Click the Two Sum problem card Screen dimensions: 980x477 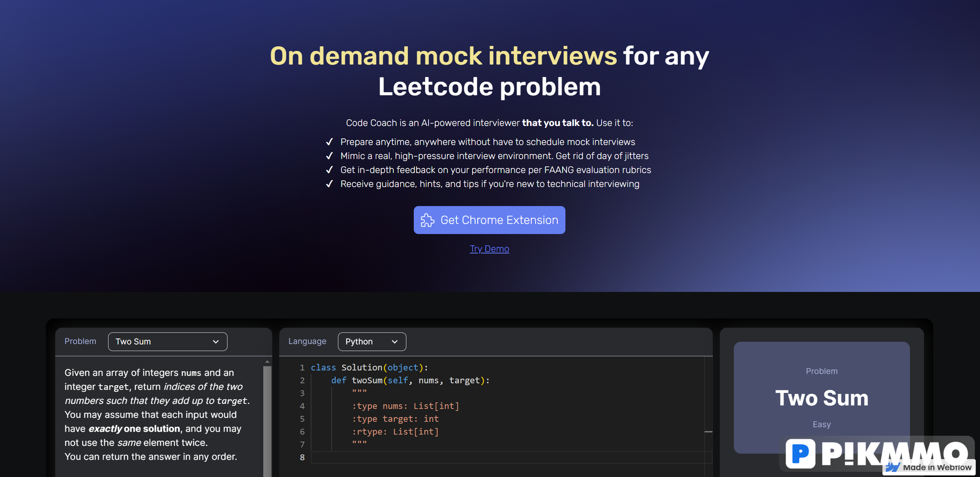point(821,397)
